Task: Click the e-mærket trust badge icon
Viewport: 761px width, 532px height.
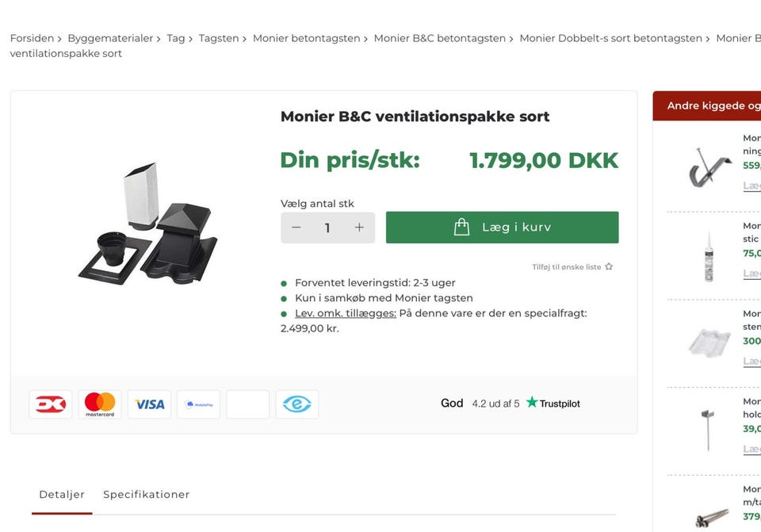Action: click(x=296, y=404)
